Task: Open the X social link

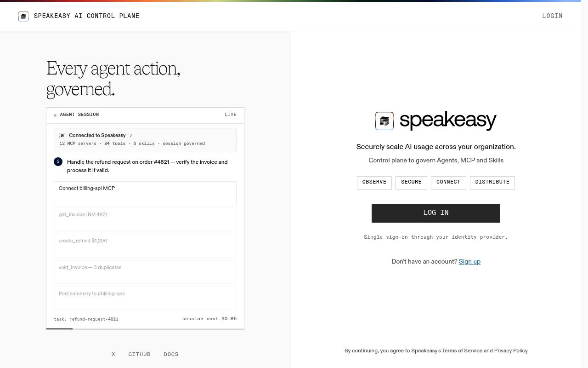Action: [x=113, y=354]
